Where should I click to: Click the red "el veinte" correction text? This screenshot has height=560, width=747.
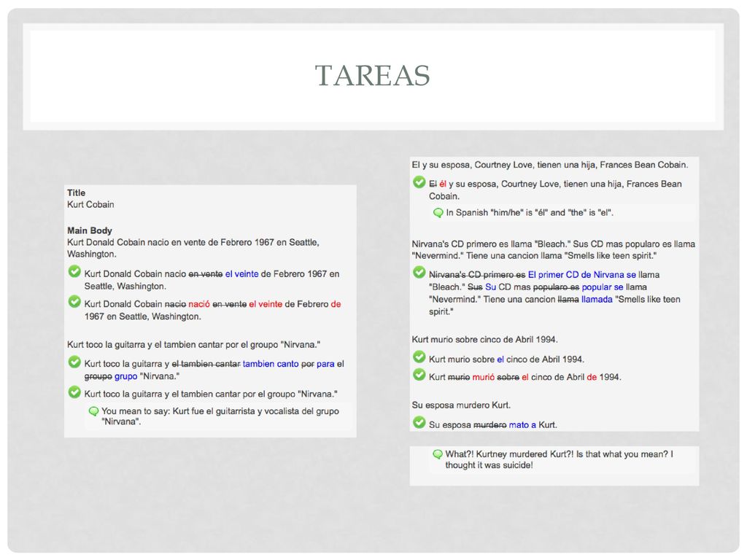pos(266,304)
